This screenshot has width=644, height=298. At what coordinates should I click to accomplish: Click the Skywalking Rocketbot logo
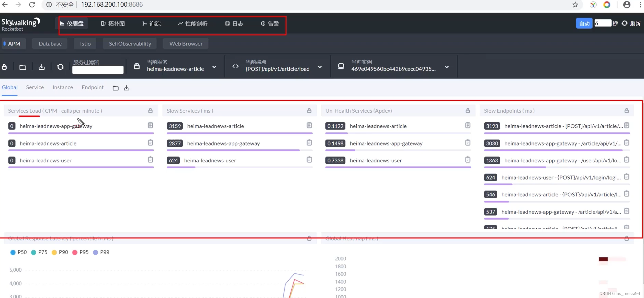(x=21, y=25)
